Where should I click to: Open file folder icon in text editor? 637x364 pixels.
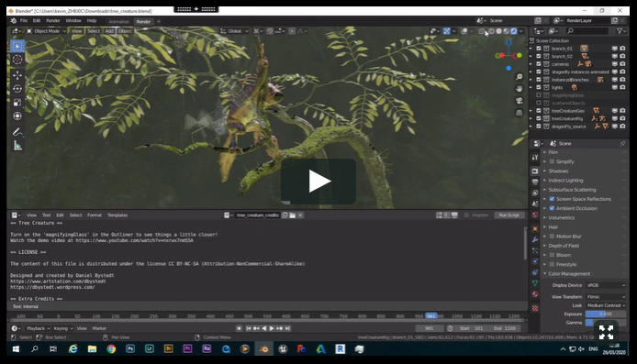(x=293, y=215)
